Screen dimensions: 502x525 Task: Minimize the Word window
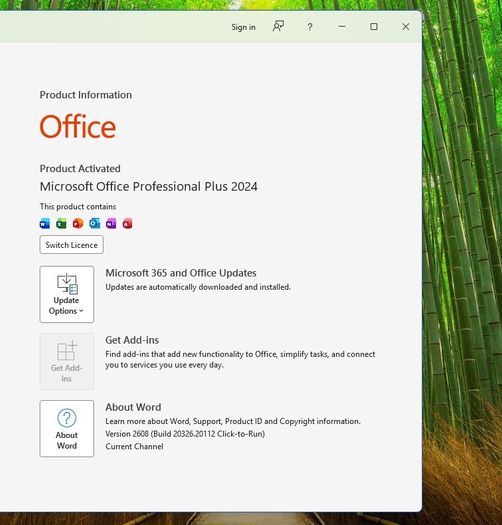pos(342,26)
